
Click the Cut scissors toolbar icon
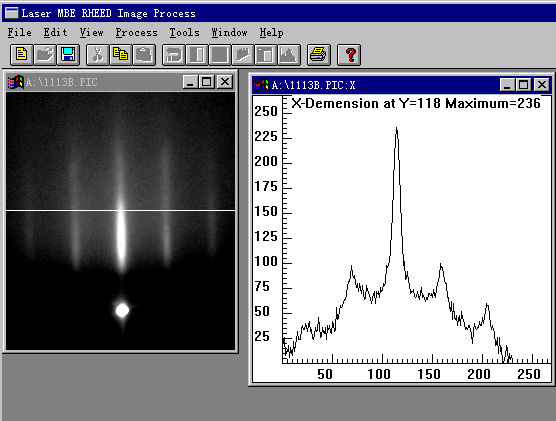pyautogui.click(x=98, y=55)
